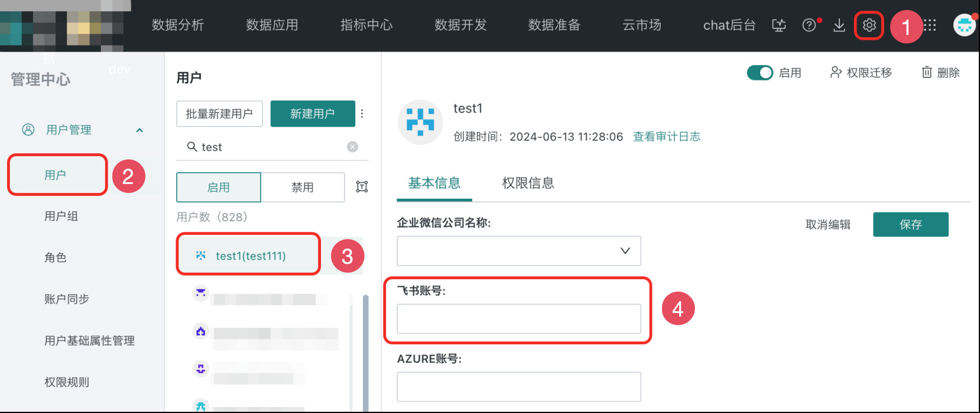Open the 查看审计日志 link
The width and height of the screenshot is (980, 413).
coord(666,137)
